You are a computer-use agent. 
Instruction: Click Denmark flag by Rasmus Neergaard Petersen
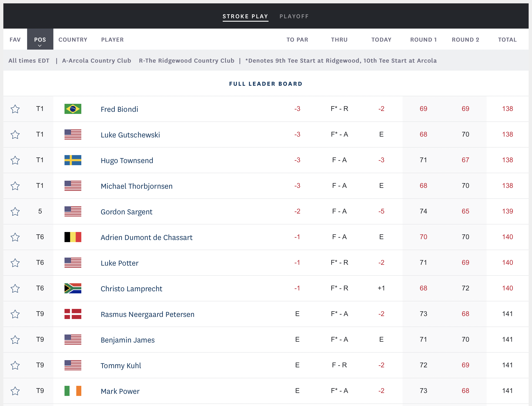73,314
